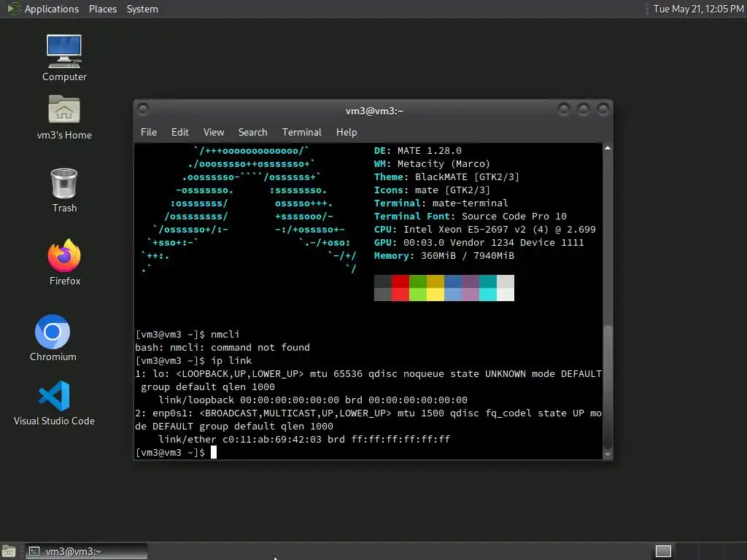Open the terminal View menu

214,133
